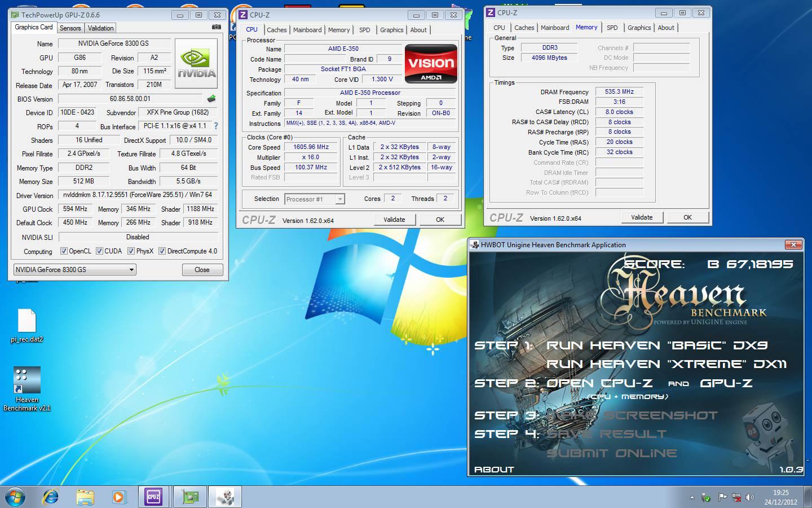The image size is (812, 508).
Task: Switch to HWBOT Heaven app via robot taskbar icon
Action: 225,497
